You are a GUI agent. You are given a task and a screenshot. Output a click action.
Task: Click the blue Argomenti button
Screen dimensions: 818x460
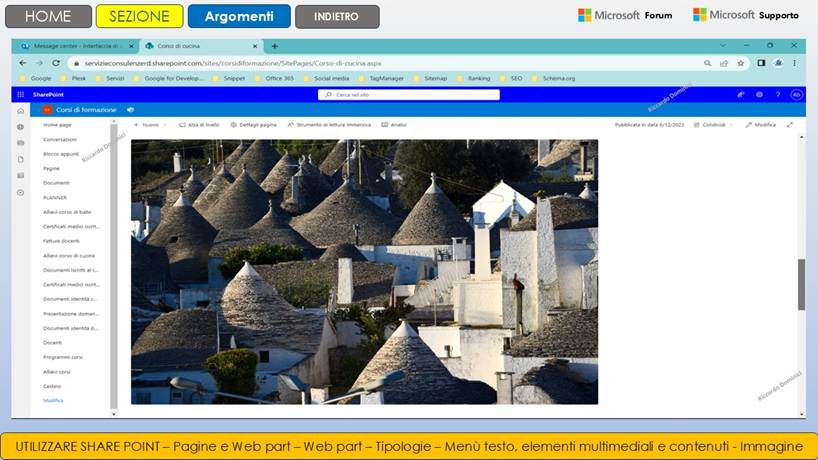tap(239, 16)
